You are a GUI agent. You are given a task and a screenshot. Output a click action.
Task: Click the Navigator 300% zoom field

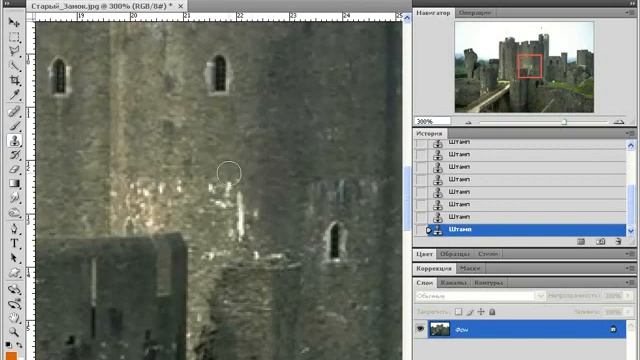pos(433,121)
